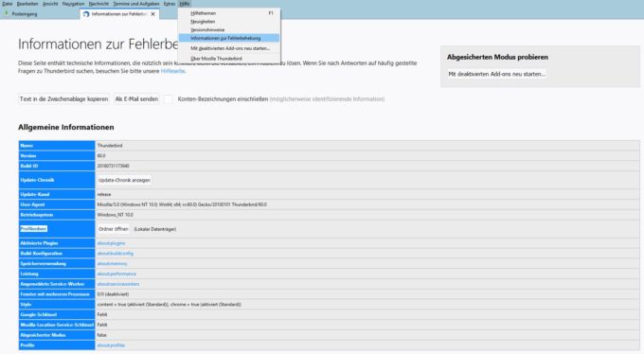Screen dimensions: 644x354
Task: Open the Navigation menu
Action: point(74,4)
